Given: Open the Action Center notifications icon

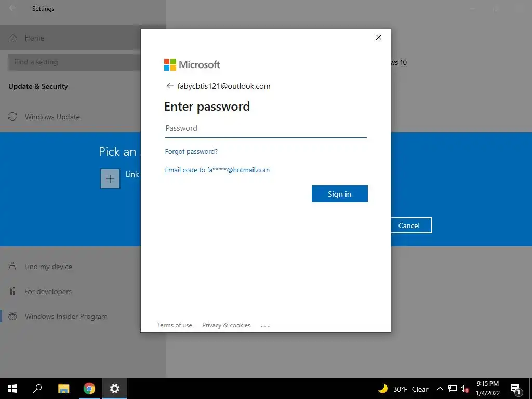Looking at the screenshot, I should [x=516, y=389].
